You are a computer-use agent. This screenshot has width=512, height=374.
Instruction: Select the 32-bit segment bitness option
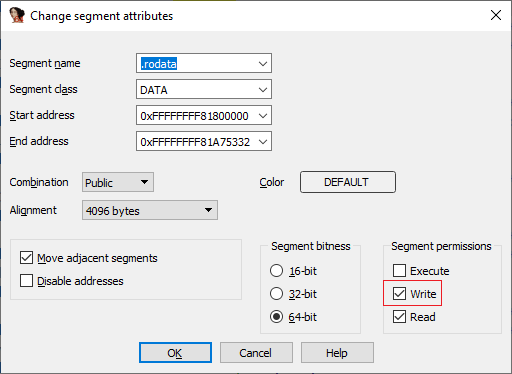click(x=276, y=294)
